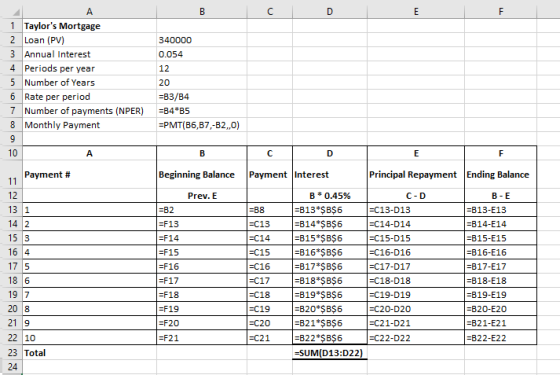
Task: Select the cell =F16
Action: click(x=201, y=266)
